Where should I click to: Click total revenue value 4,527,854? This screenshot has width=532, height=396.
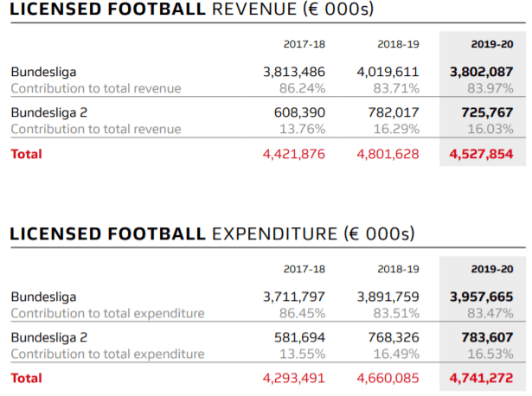[x=482, y=154]
